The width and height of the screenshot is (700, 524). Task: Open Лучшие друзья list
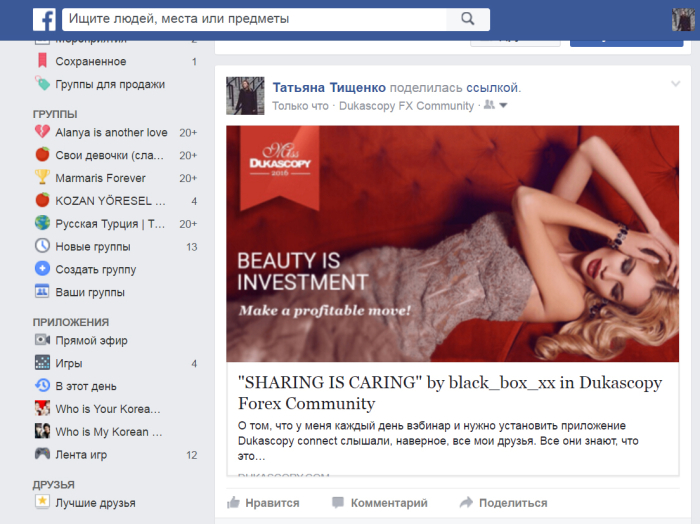pos(95,503)
